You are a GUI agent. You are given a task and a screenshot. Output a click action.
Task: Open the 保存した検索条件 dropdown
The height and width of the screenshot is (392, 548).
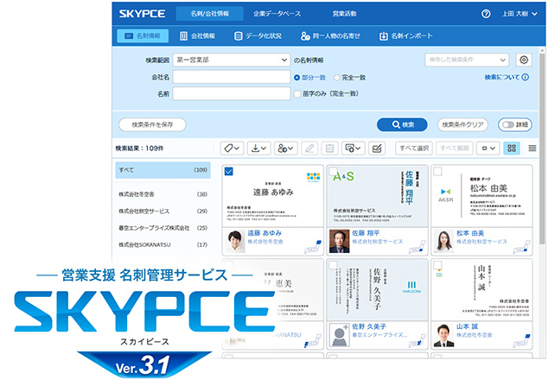pyautogui.click(x=467, y=60)
